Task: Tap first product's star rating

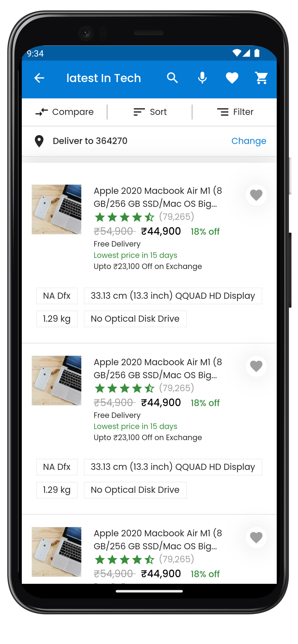Action: click(x=124, y=217)
